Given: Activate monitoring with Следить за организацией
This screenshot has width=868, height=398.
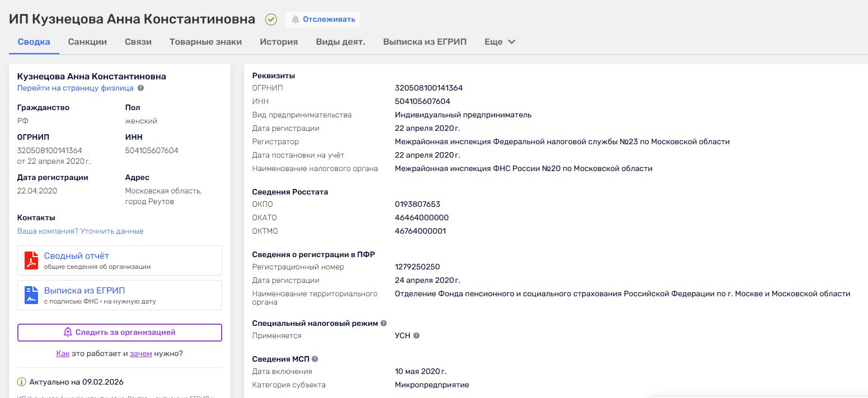Looking at the screenshot, I should (x=120, y=332).
